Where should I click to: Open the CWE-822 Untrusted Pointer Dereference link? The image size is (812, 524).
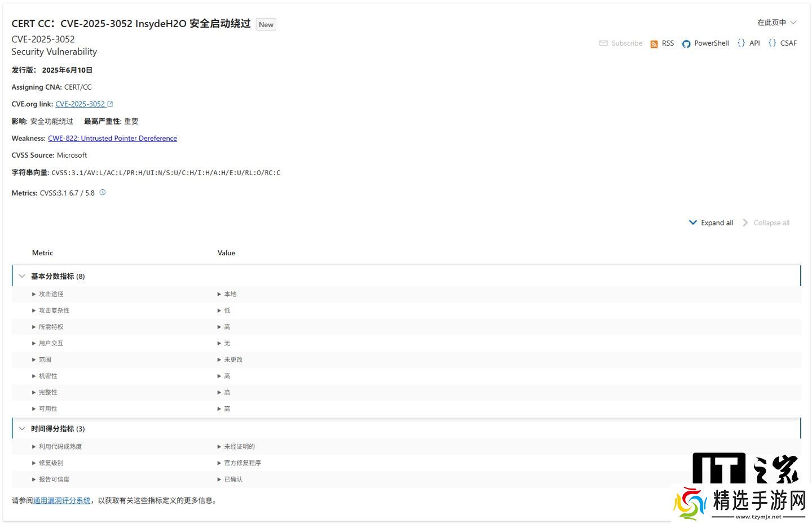(112, 139)
